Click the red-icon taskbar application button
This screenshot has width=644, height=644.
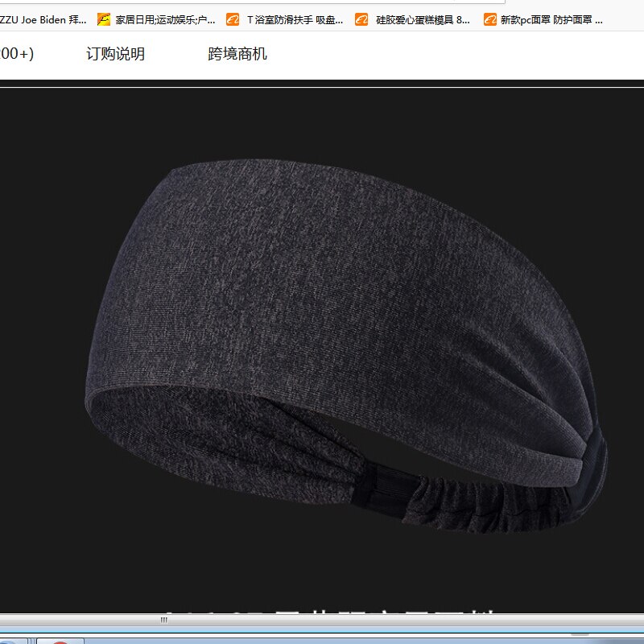60,641
